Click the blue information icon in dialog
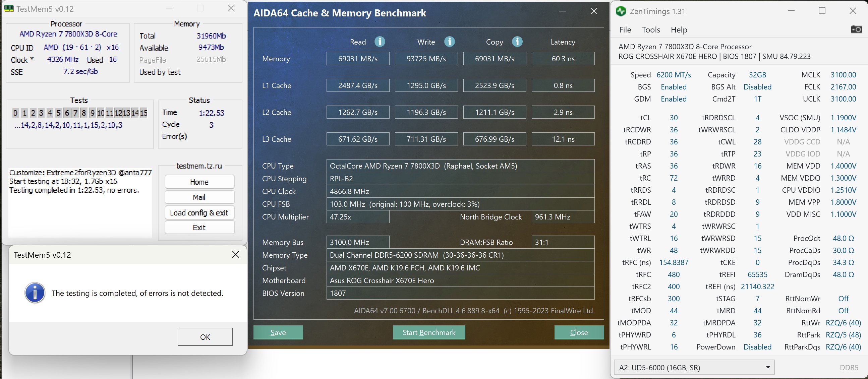 [35, 293]
